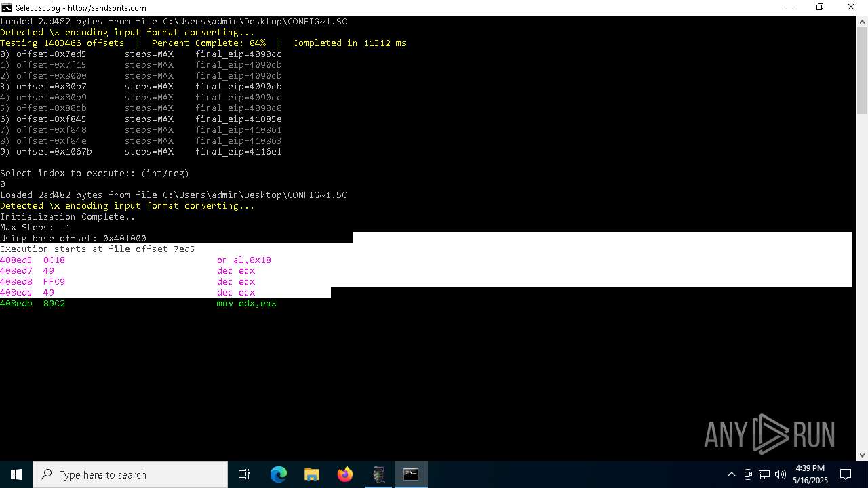Click the 'Select index to execute' prompt

[95, 174]
